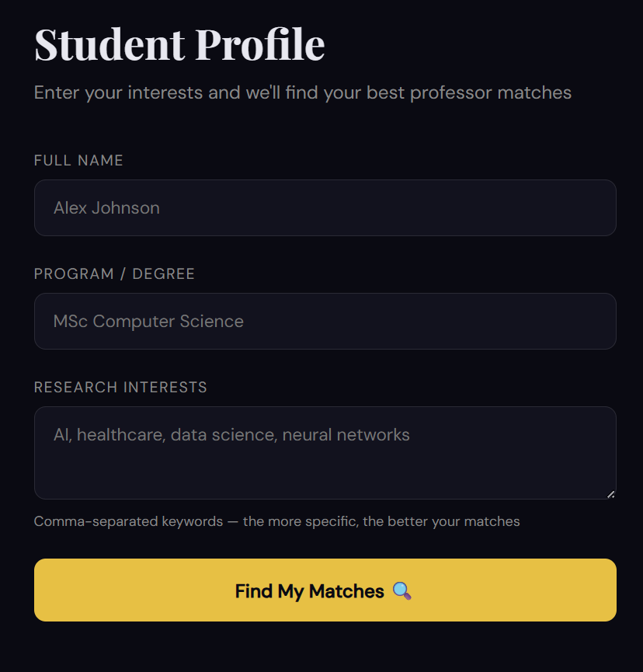643x672 pixels.
Task: Click the comma-separated keywords hint text
Action: pos(276,521)
